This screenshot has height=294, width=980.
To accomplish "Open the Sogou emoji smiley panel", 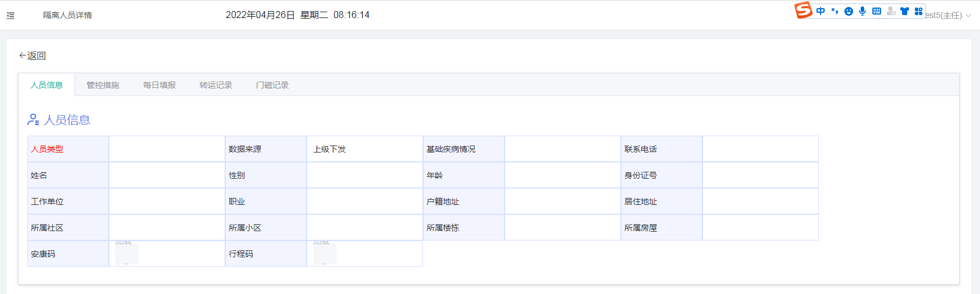I will 848,11.
